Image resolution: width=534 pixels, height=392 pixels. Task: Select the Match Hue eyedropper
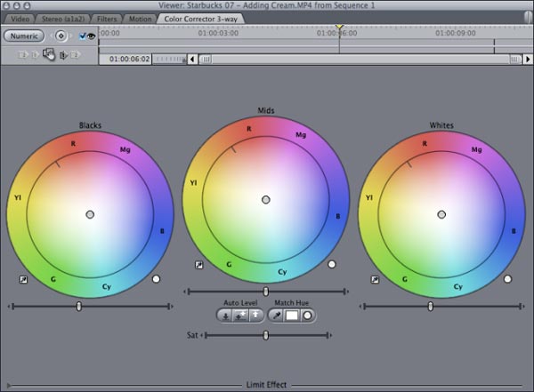pyautogui.click(x=276, y=316)
